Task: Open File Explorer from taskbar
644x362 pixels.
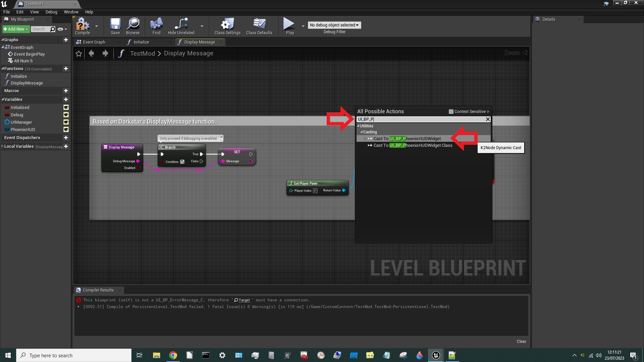Action: (157, 355)
